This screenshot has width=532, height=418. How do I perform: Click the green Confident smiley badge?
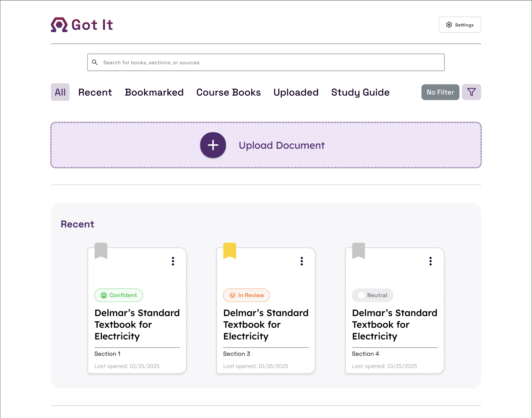pos(119,295)
